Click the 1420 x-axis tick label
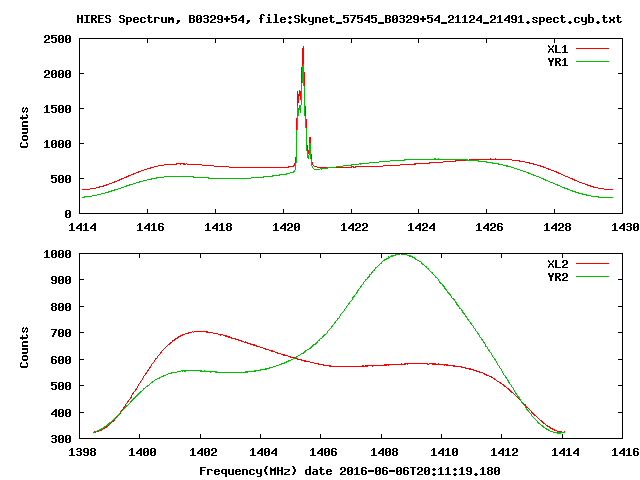This screenshot has height=480, width=640. point(286,227)
